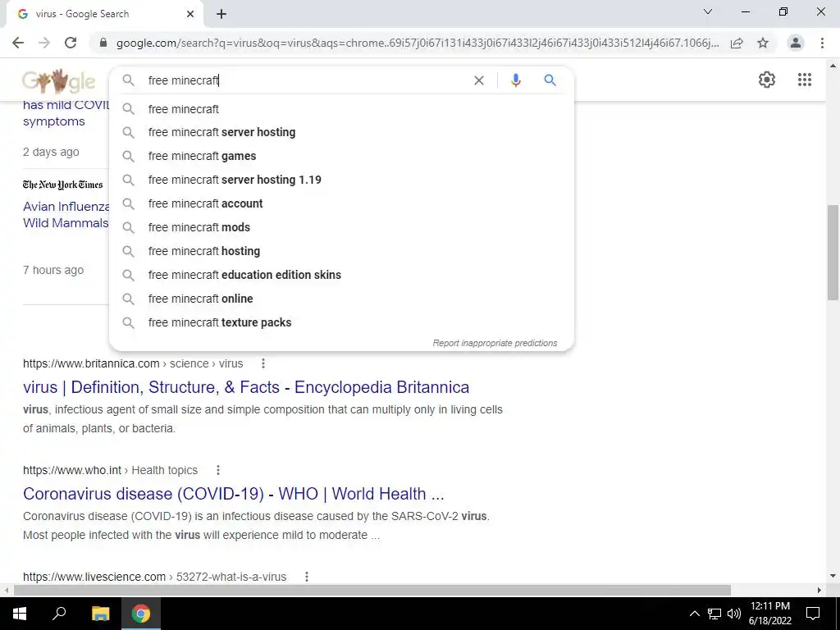Click the address bar URL
Viewport: 840px width, 630px height.
click(418, 43)
